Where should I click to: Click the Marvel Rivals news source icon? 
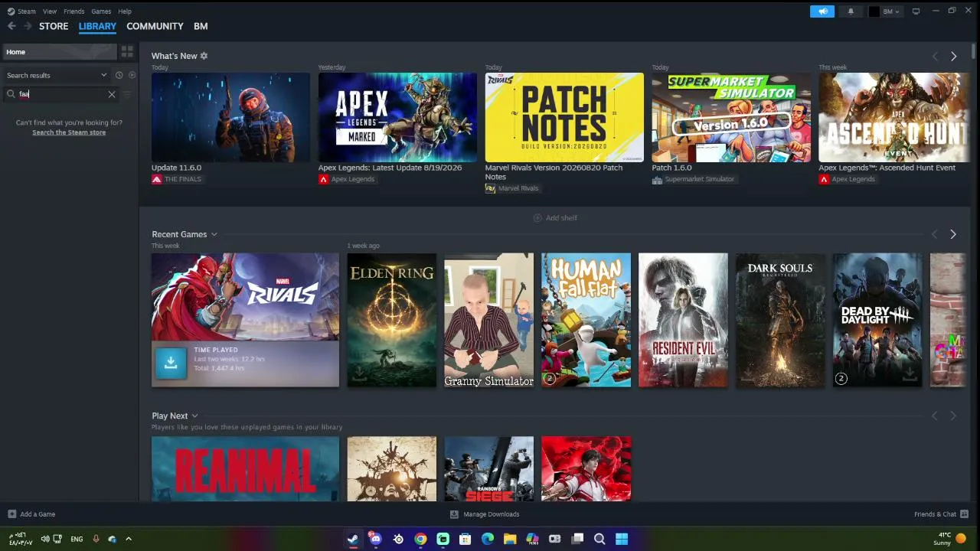coord(490,188)
